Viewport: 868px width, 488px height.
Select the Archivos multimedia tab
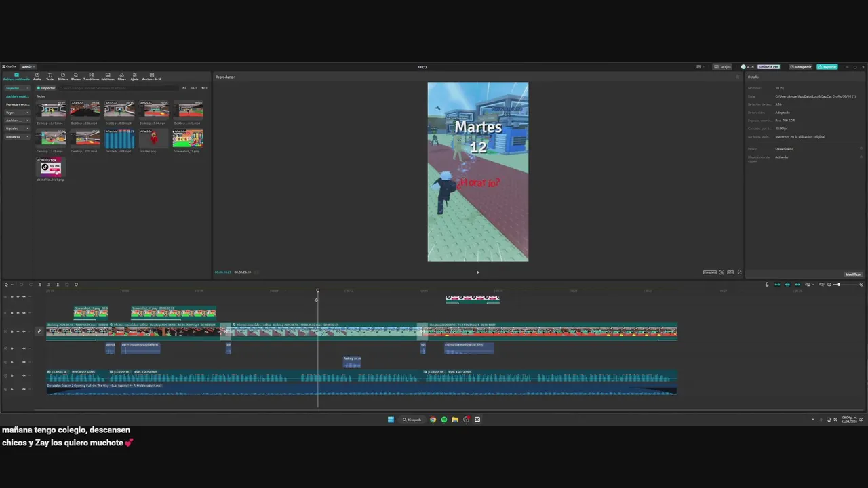pos(16,76)
